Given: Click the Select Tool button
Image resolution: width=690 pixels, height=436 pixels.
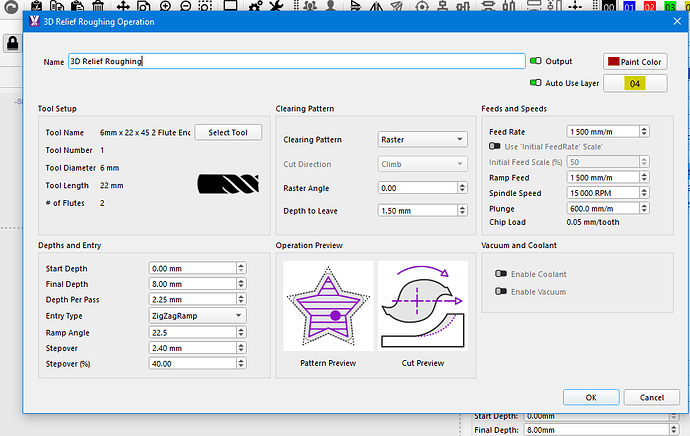Looking at the screenshot, I should [228, 132].
